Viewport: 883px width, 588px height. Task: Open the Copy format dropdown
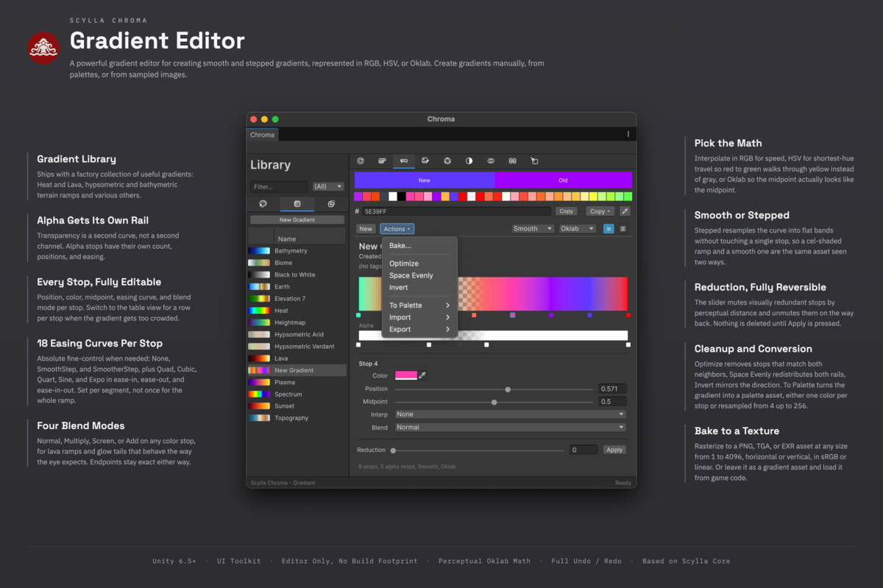600,211
